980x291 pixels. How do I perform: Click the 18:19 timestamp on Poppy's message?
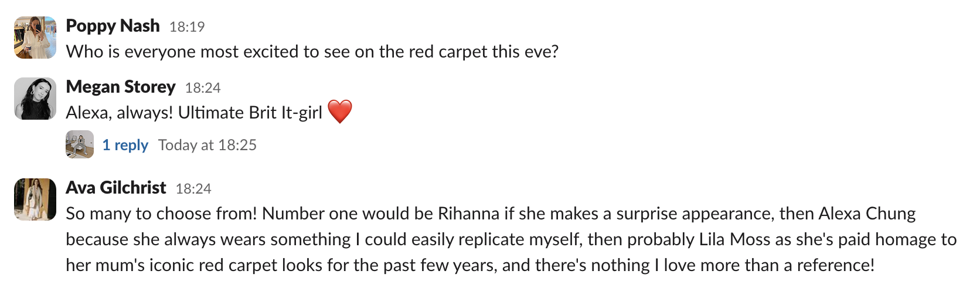[186, 27]
